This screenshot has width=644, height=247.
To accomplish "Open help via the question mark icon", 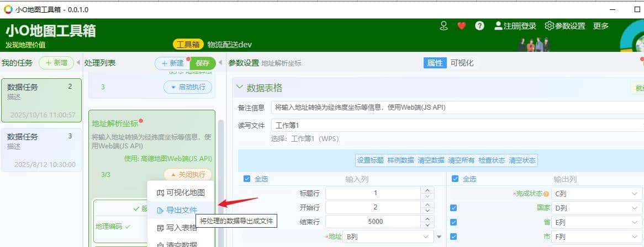I will point(479,26).
